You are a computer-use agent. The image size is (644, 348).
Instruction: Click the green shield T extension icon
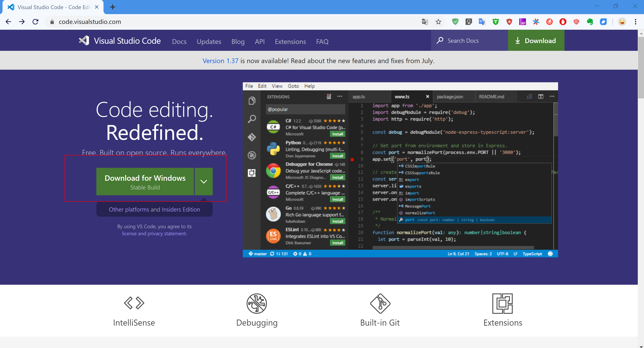(496, 22)
